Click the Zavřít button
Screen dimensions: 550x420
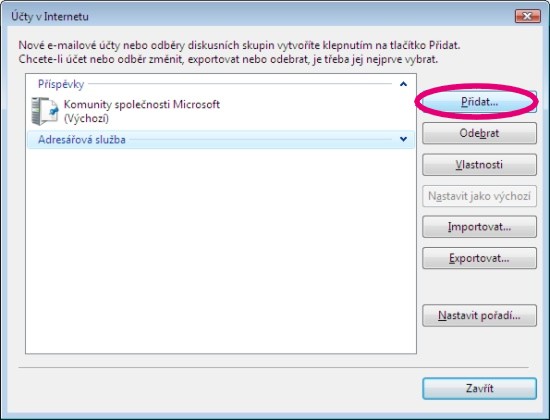coord(479,388)
